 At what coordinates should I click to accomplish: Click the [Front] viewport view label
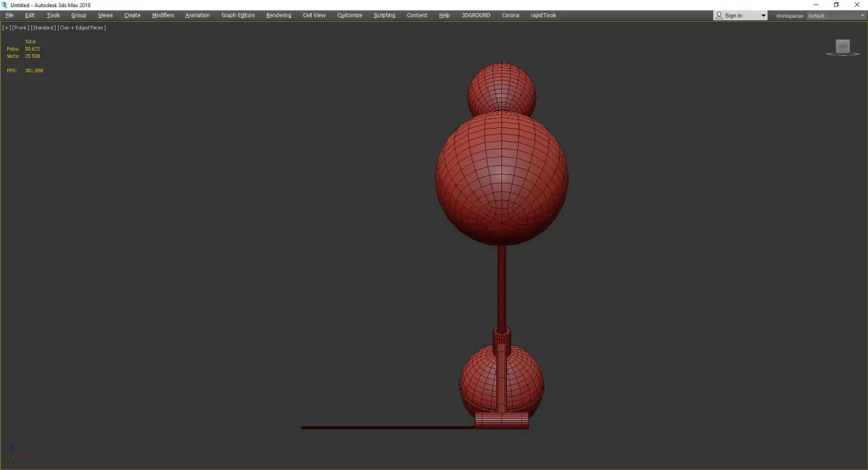(20, 27)
